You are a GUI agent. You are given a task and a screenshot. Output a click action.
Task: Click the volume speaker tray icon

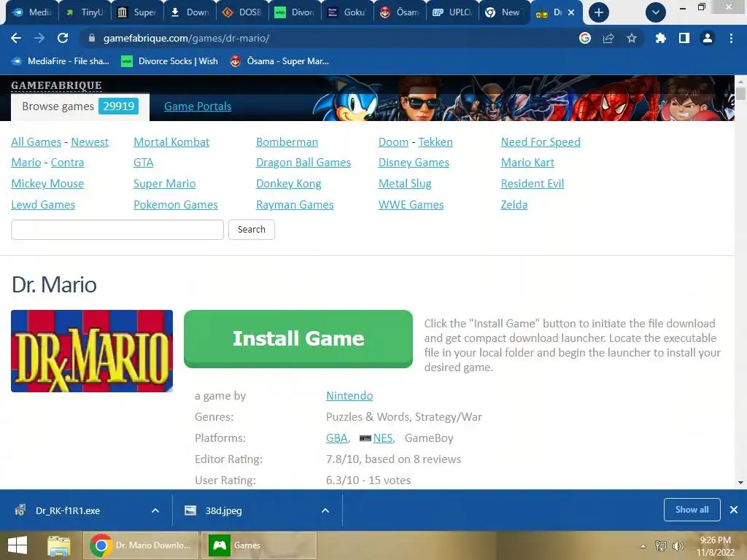(x=678, y=545)
